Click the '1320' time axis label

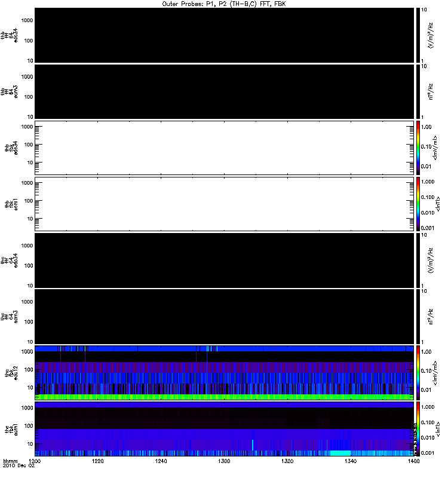click(x=287, y=461)
